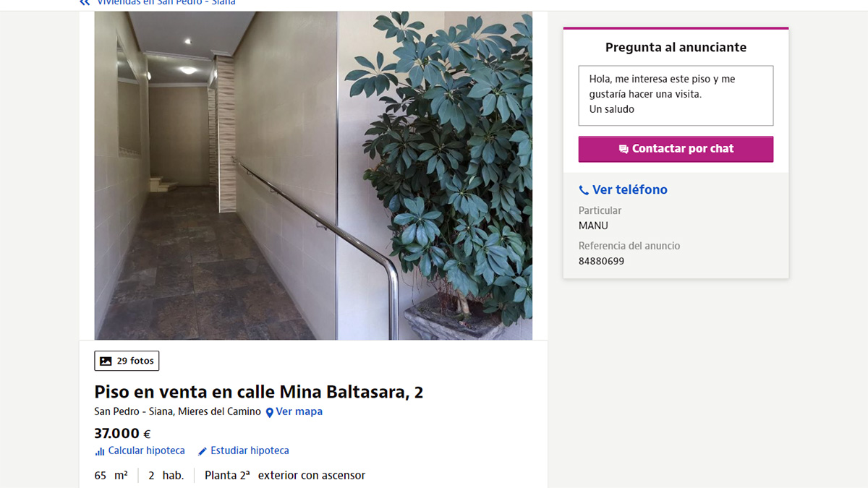Image resolution: width=868 pixels, height=488 pixels.
Task: Open the main hallway photo of the listing
Action: (x=313, y=176)
